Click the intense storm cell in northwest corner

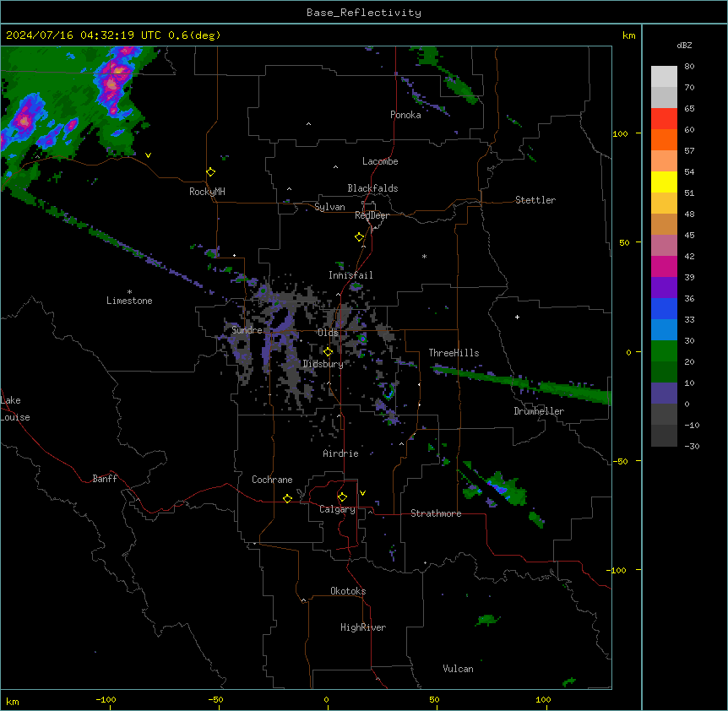click(x=111, y=83)
